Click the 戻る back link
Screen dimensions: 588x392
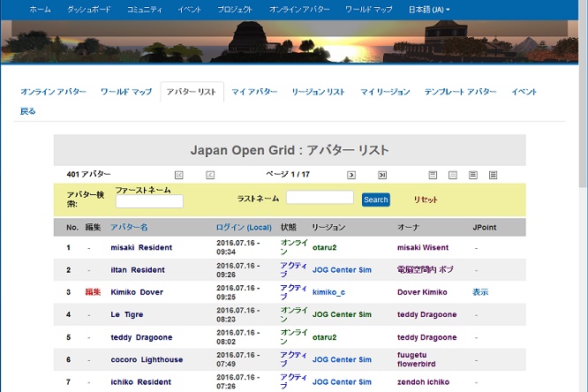point(27,111)
